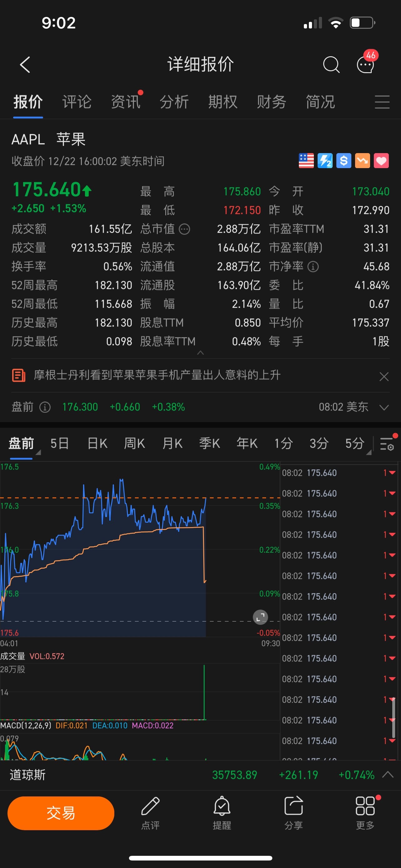Image resolution: width=401 pixels, height=868 pixels.
Task: Open the 总市值 more-info circle icon
Action: click(184, 229)
